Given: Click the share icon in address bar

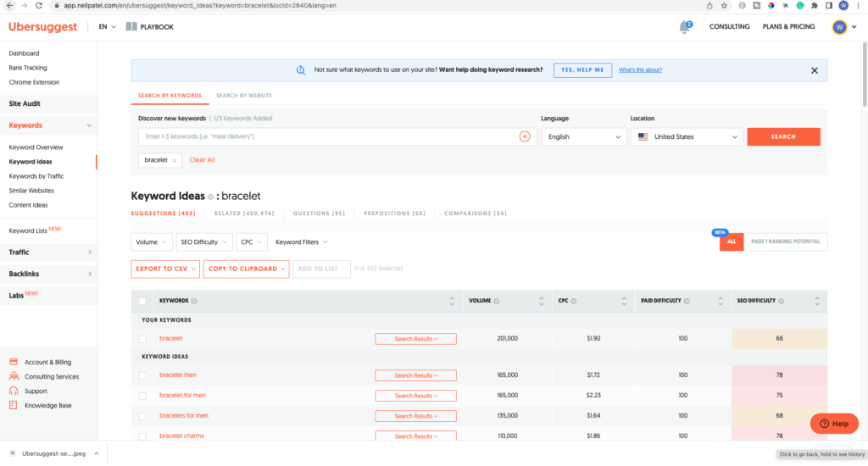Looking at the screenshot, I should click(709, 6).
